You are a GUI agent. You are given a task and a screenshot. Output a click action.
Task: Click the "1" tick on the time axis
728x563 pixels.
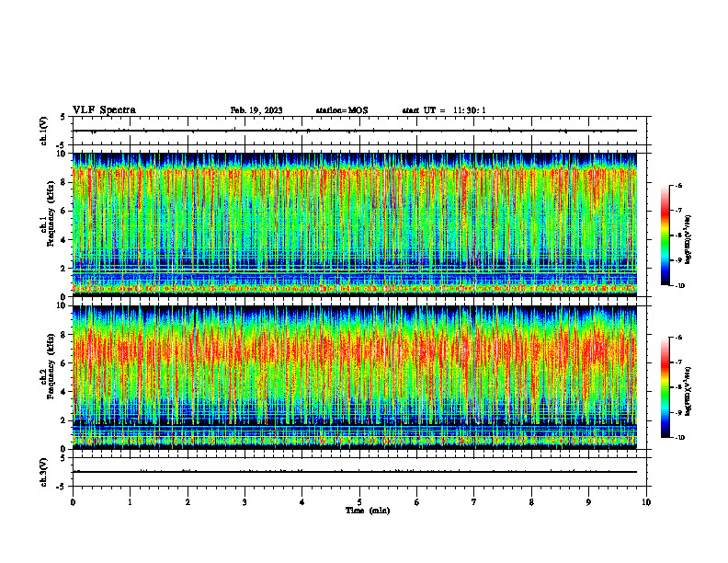(130, 502)
